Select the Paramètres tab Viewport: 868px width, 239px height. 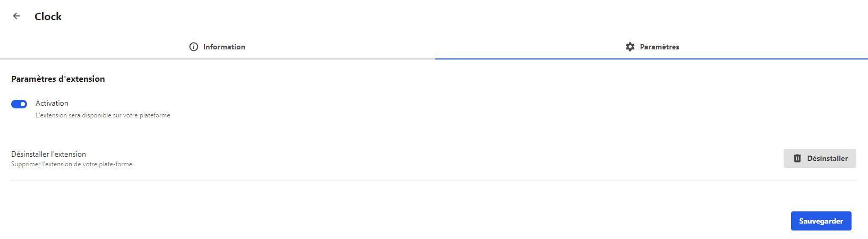[652, 47]
